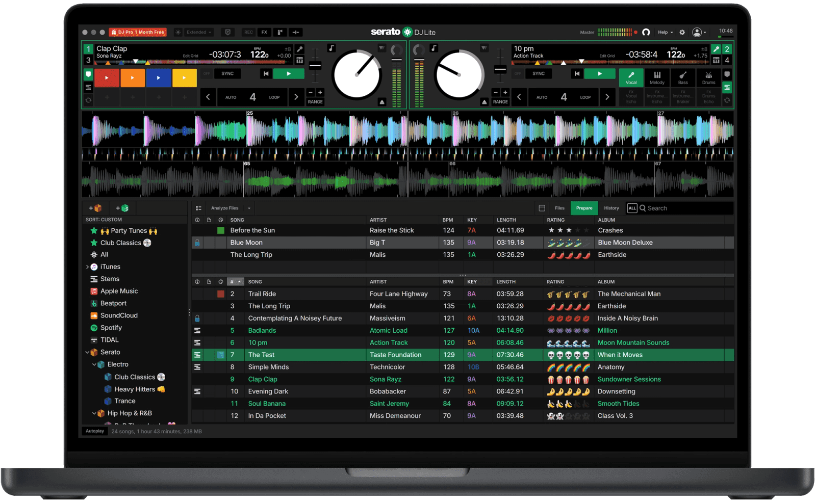Turn off sync using deck 1 OFF button
This screenshot has width=816, height=504.
click(x=207, y=73)
